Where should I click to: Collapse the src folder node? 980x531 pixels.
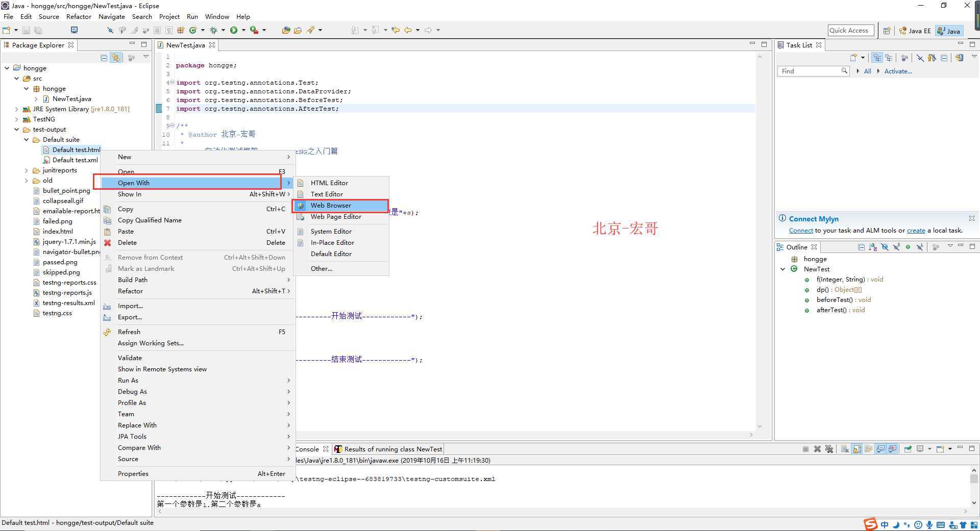tap(16, 78)
